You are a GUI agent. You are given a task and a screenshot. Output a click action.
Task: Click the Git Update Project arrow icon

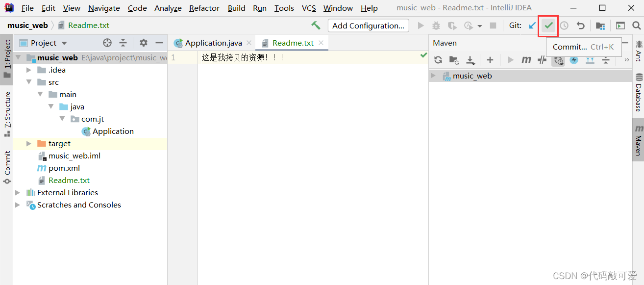532,26
